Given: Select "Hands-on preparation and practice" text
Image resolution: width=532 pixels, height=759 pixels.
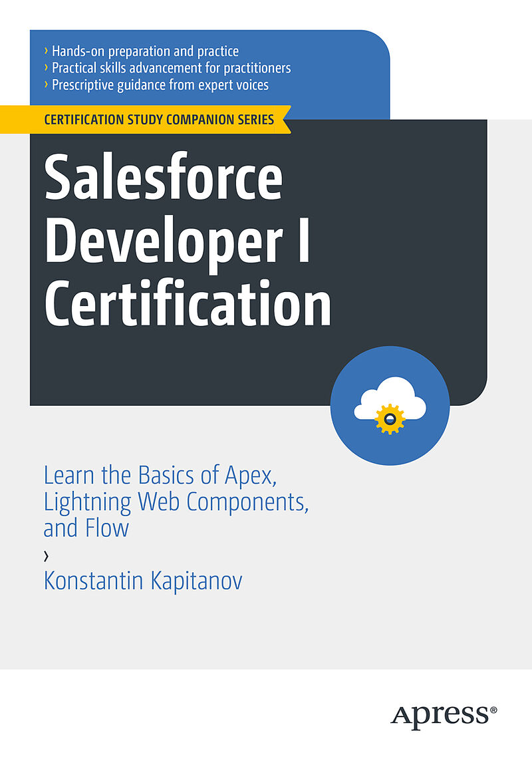Looking at the screenshot, I should coord(145,51).
